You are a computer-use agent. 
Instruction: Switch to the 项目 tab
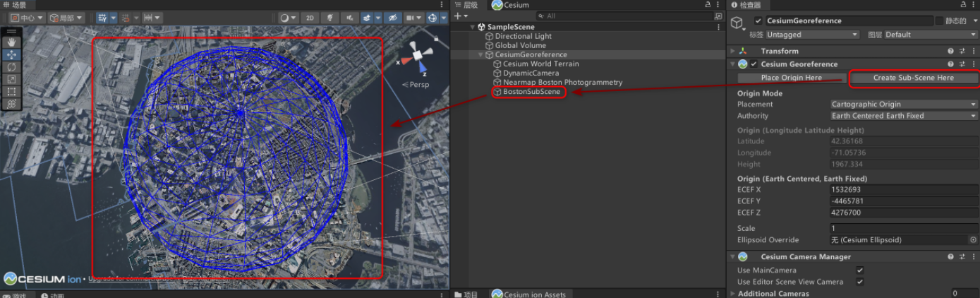point(466,294)
